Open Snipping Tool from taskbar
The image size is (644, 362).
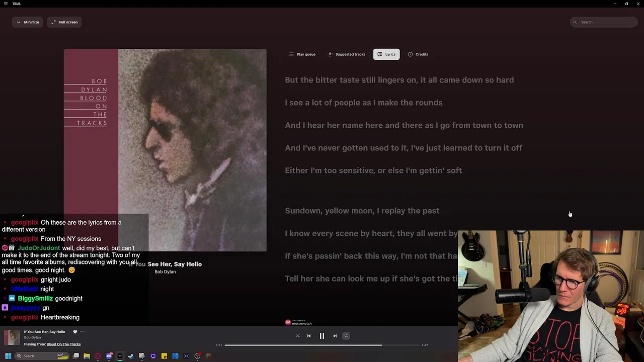[x=142, y=356]
